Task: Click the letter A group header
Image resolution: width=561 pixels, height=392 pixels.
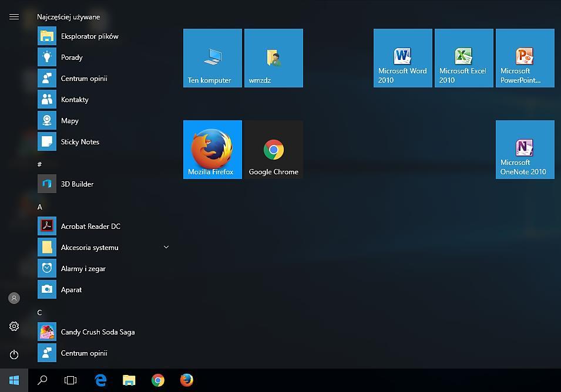Action: 40,207
